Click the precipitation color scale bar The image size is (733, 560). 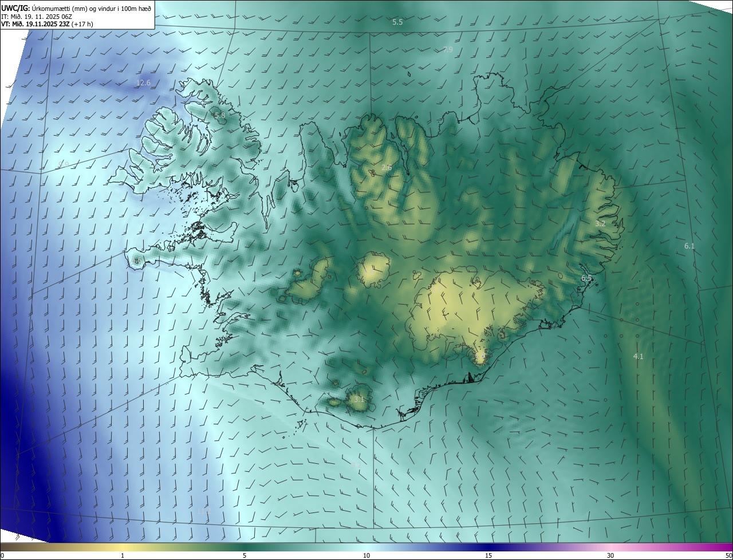click(x=366, y=547)
